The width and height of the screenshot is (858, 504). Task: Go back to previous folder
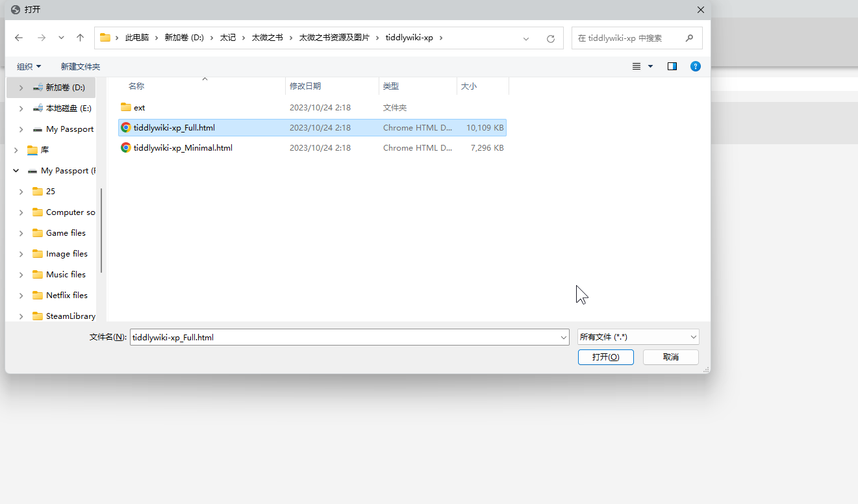pyautogui.click(x=19, y=38)
